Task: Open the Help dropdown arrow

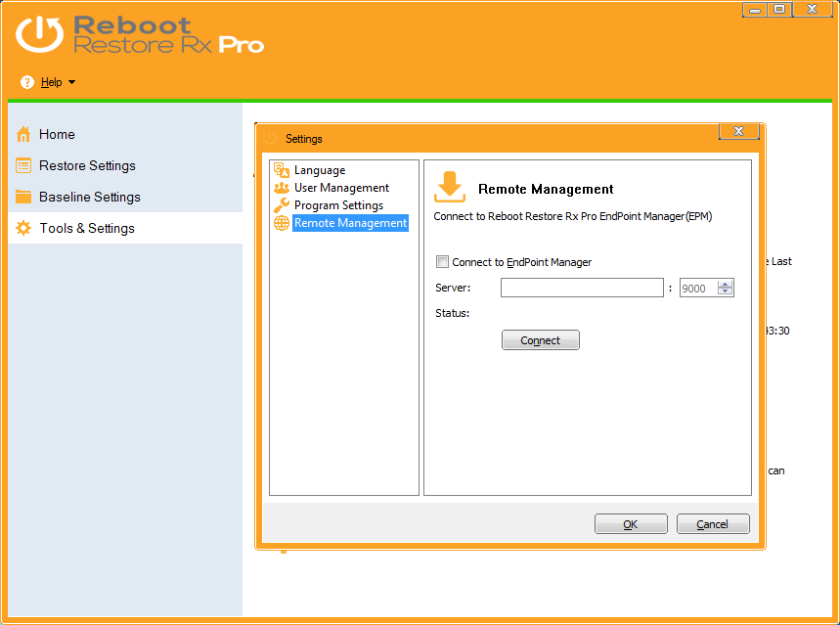Action: [71, 82]
